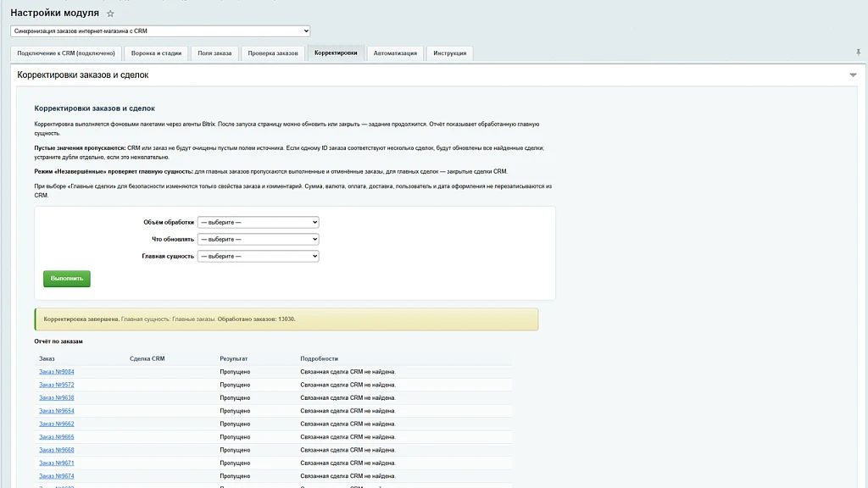Click the Настройки модуля page title
This screenshot has height=488, width=868.
coord(55,13)
